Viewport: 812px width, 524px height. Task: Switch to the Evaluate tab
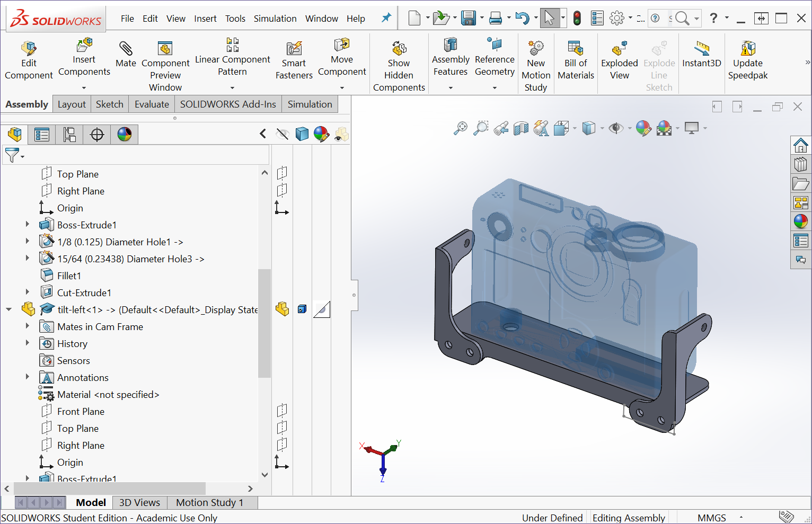tap(152, 104)
